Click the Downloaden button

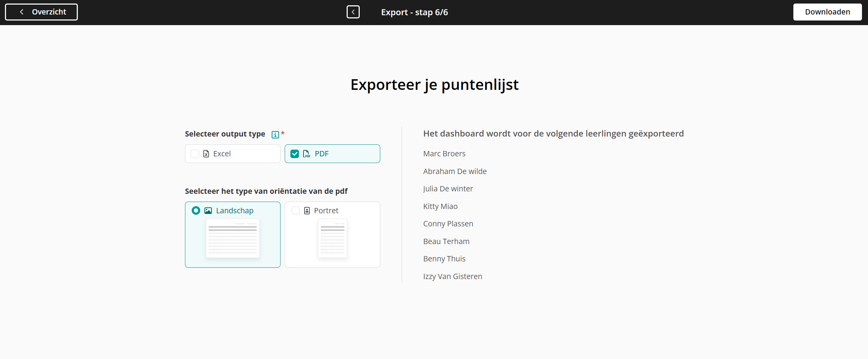tap(827, 12)
